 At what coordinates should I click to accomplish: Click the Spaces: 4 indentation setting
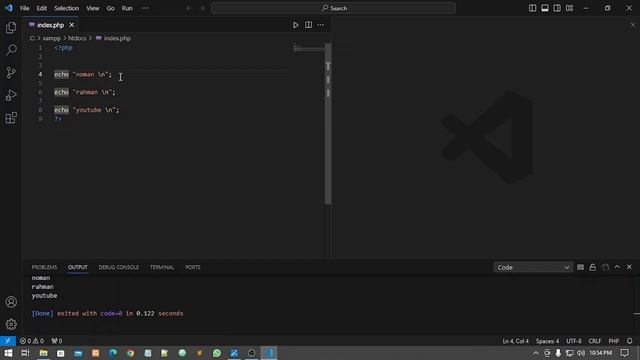pyautogui.click(x=547, y=341)
